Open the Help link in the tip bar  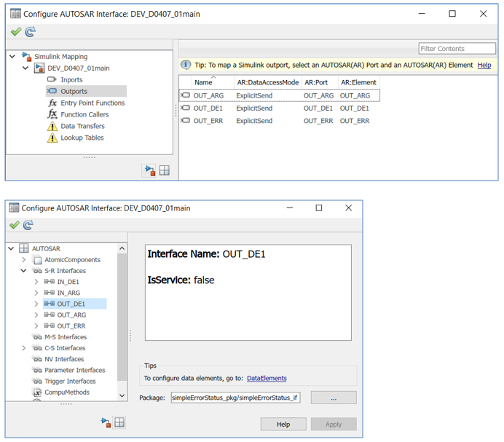click(x=484, y=65)
